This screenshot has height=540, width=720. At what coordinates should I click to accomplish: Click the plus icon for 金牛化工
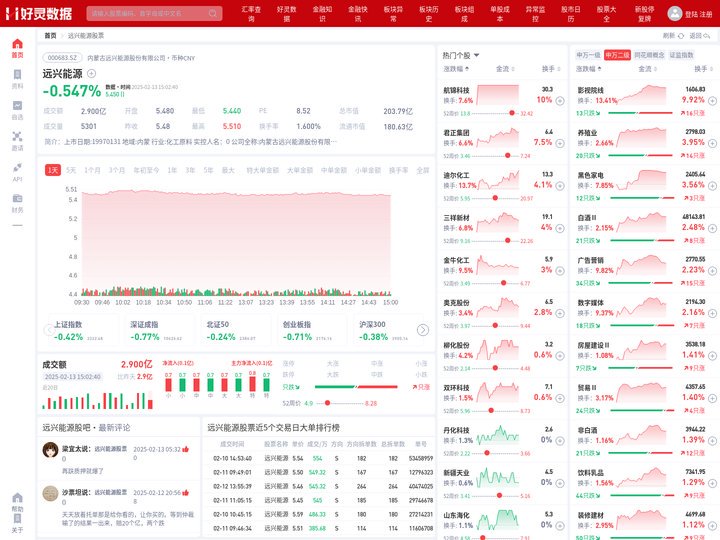pyautogui.click(x=560, y=271)
